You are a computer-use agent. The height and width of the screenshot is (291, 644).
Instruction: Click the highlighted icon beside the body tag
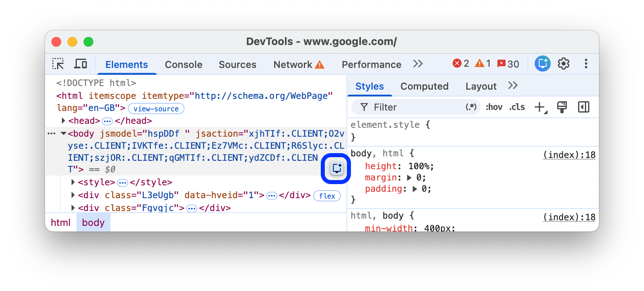(x=336, y=169)
